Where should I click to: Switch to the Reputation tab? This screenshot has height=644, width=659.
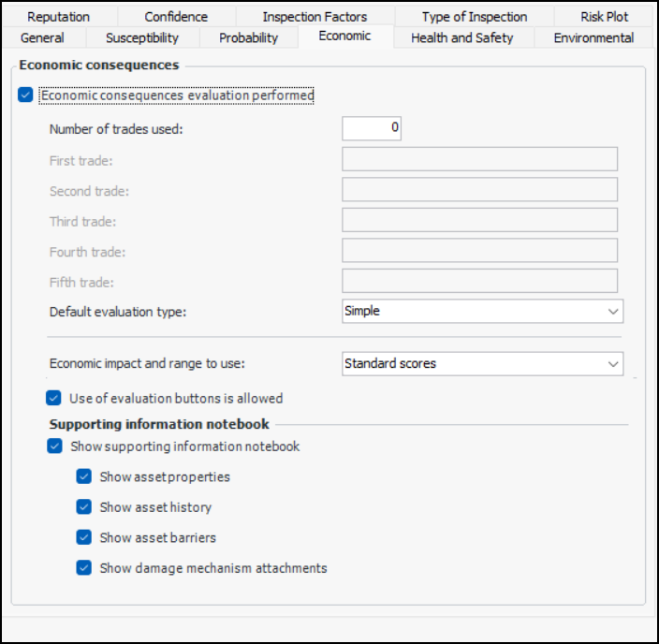tap(59, 17)
